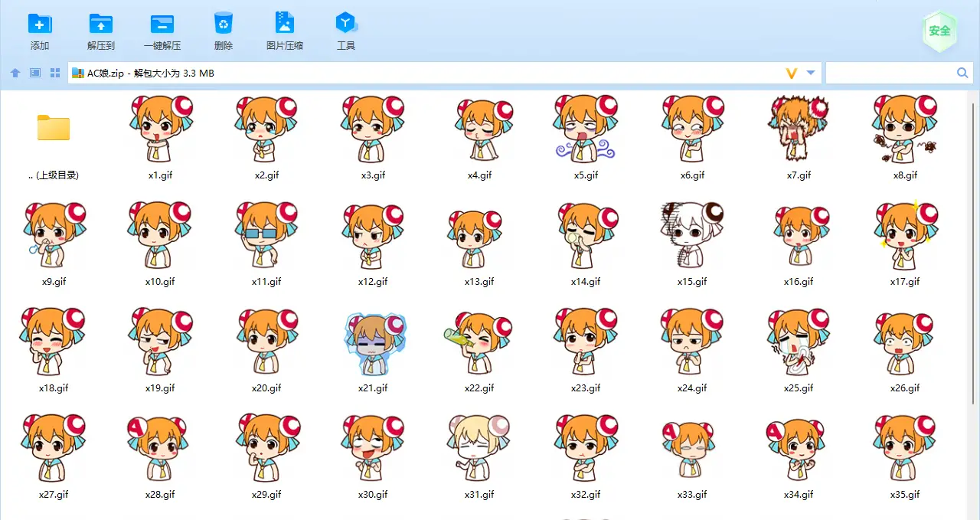Expand the address bar path dropdown arrow

pyautogui.click(x=811, y=73)
